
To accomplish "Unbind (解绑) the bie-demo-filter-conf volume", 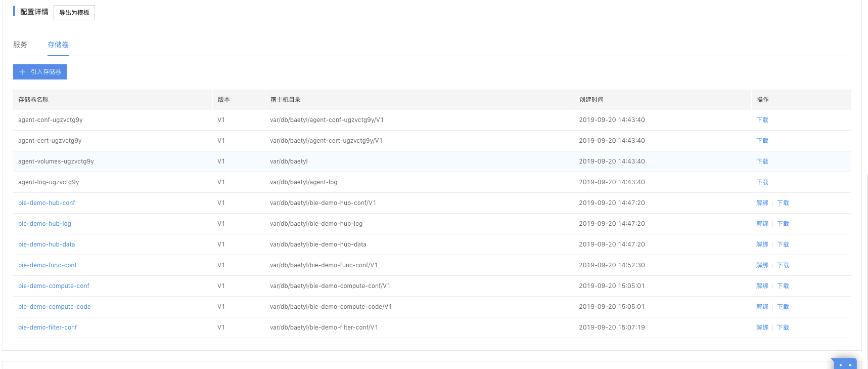I will (762, 327).
